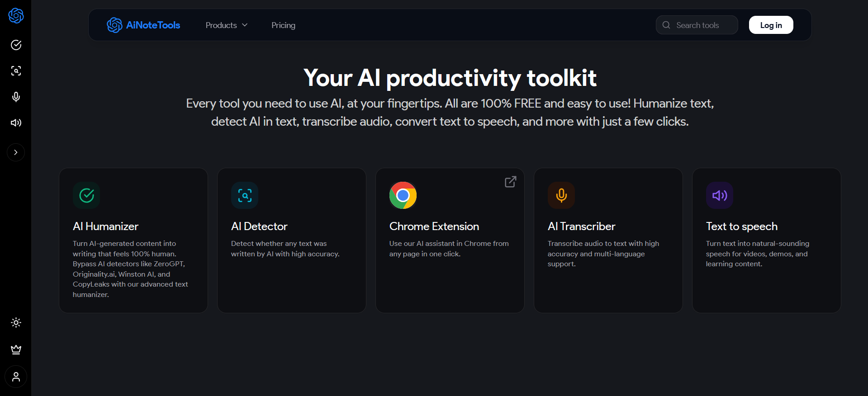Click the green AI Humanizer card icon
This screenshot has height=396, width=868.
[86, 195]
